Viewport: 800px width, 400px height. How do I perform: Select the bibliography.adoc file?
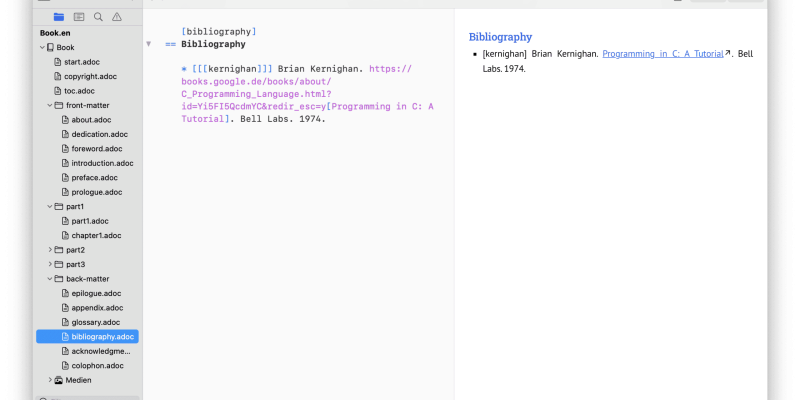pyautogui.click(x=87, y=337)
